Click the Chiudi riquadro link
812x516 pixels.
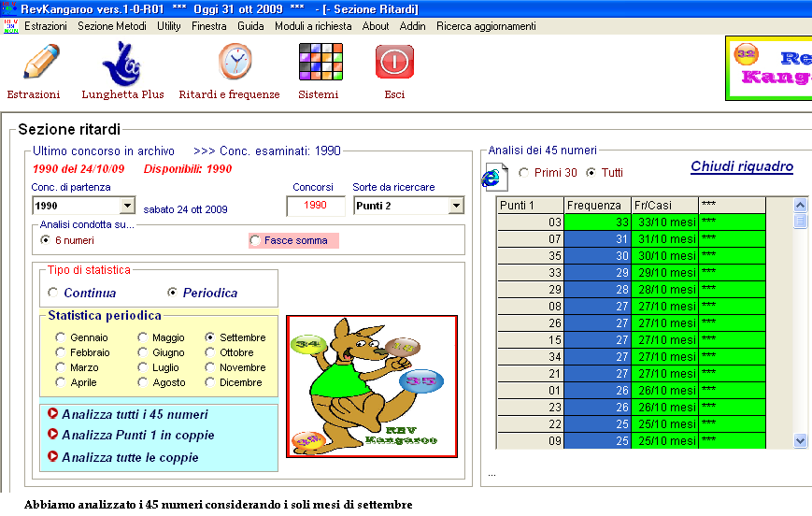742,166
